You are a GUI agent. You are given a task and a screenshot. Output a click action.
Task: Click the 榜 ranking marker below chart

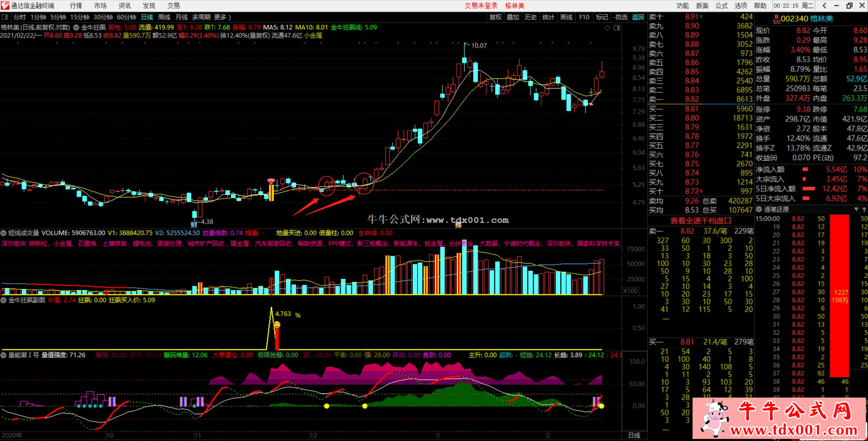pyautogui.click(x=458, y=225)
